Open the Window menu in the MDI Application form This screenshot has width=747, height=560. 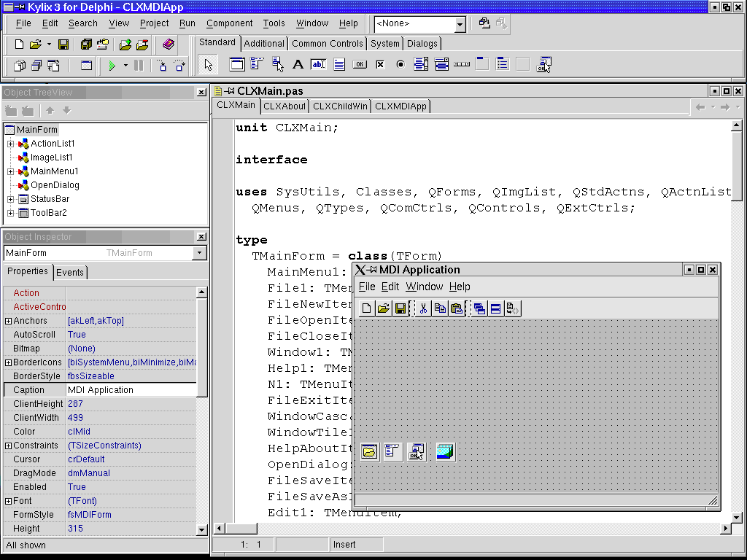point(424,287)
